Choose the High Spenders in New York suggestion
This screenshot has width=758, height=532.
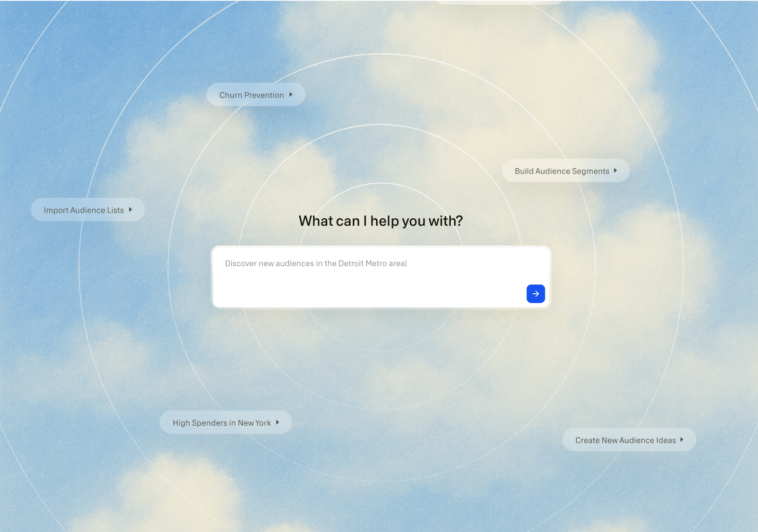tap(226, 422)
